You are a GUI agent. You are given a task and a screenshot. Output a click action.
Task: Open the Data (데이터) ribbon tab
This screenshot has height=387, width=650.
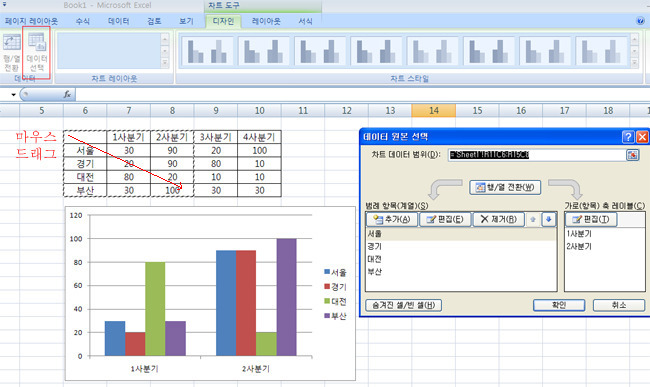(119, 21)
